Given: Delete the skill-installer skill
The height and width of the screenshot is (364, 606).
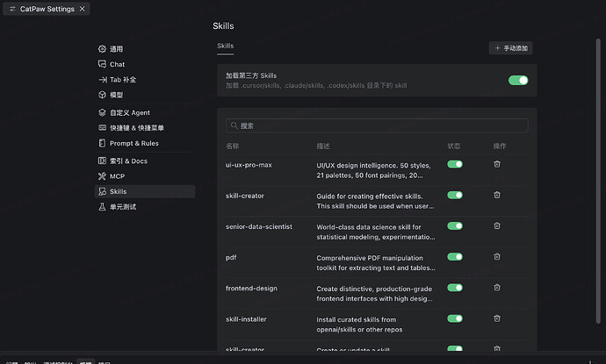Looking at the screenshot, I should coord(497,318).
